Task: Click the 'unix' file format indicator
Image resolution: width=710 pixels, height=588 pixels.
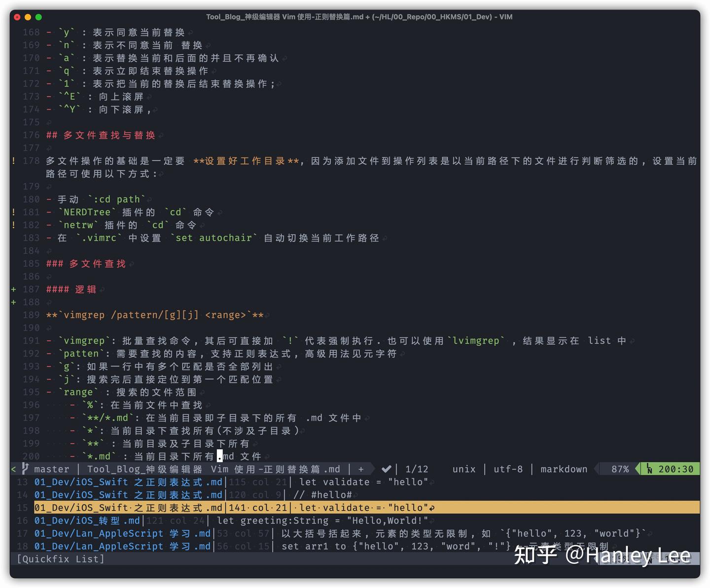Action: [463, 469]
